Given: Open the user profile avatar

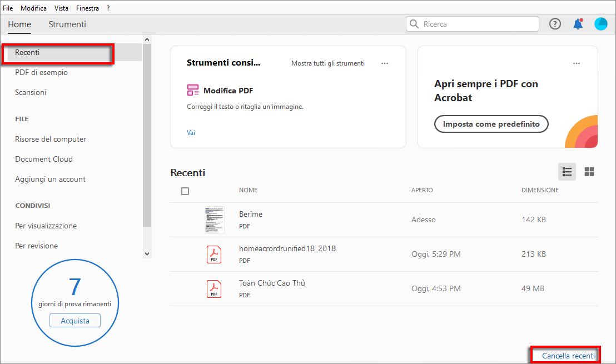Looking at the screenshot, I should pyautogui.click(x=600, y=24).
